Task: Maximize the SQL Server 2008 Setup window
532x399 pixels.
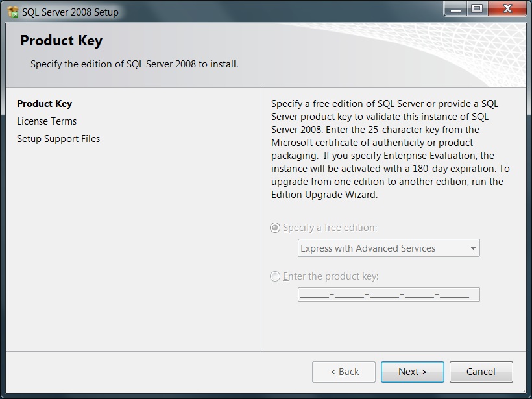Action: [x=477, y=9]
